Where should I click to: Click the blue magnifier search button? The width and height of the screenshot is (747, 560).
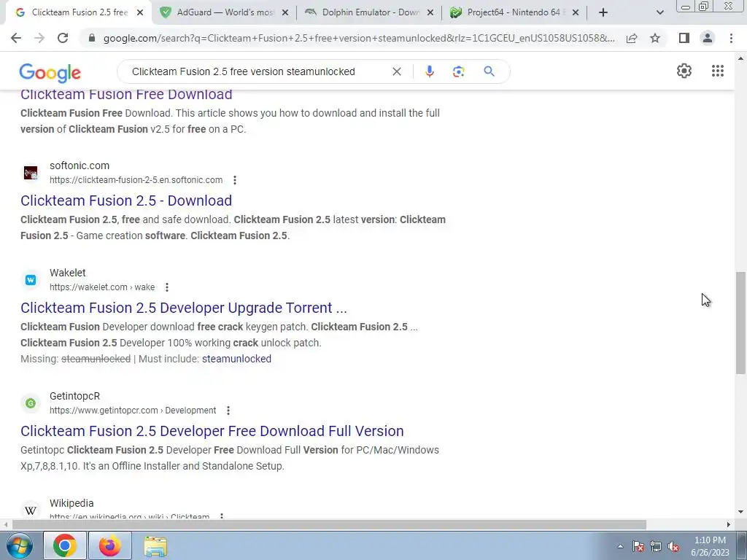coord(489,71)
